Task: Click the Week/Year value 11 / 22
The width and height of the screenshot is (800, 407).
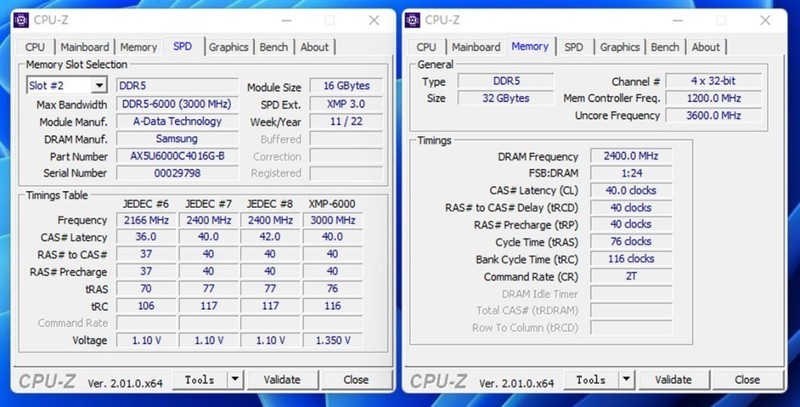Action: tap(346, 121)
